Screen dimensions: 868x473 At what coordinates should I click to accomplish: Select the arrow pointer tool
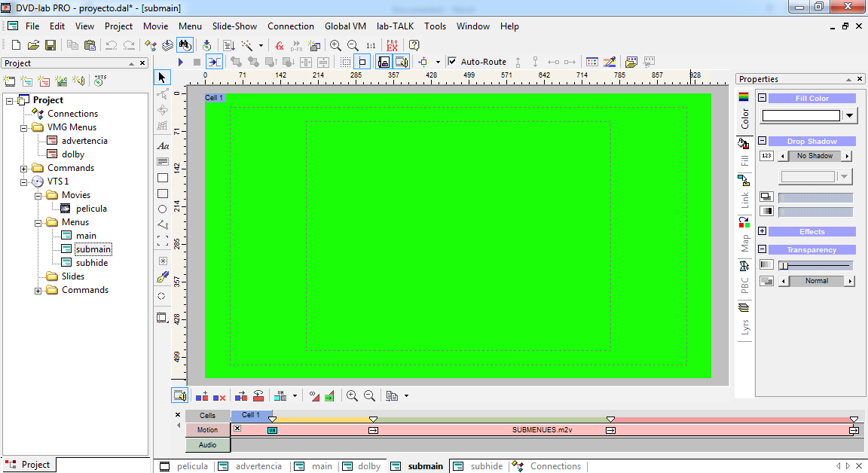pos(162,78)
